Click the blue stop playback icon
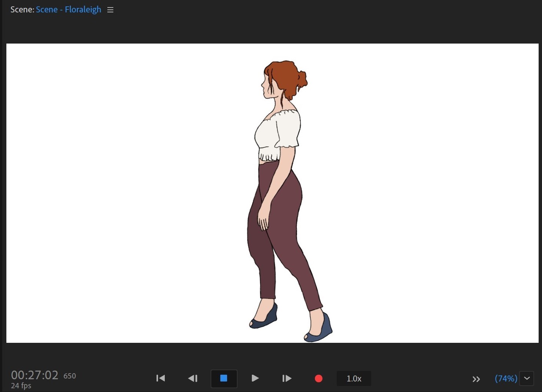 click(224, 378)
